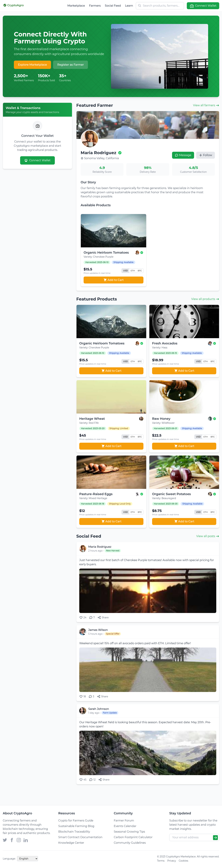The height and width of the screenshot is (868, 222).
Task: Select ETH currency on Fresh Avocados card
Action: 205,361
